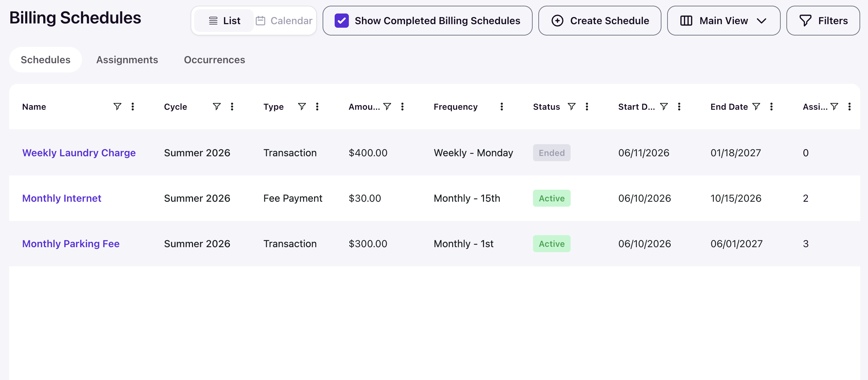Open Name column options menu
This screenshot has width=868, height=380.
pyautogui.click(x=133, y=107)
